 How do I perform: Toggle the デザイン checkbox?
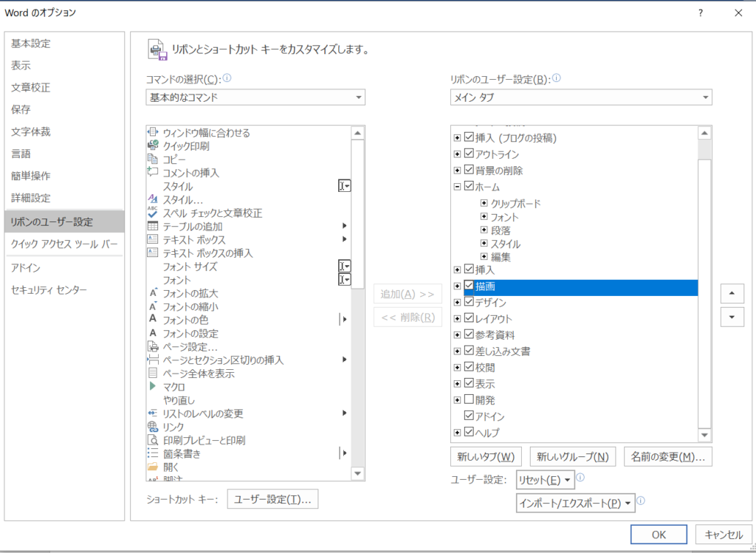coord(469,302)
